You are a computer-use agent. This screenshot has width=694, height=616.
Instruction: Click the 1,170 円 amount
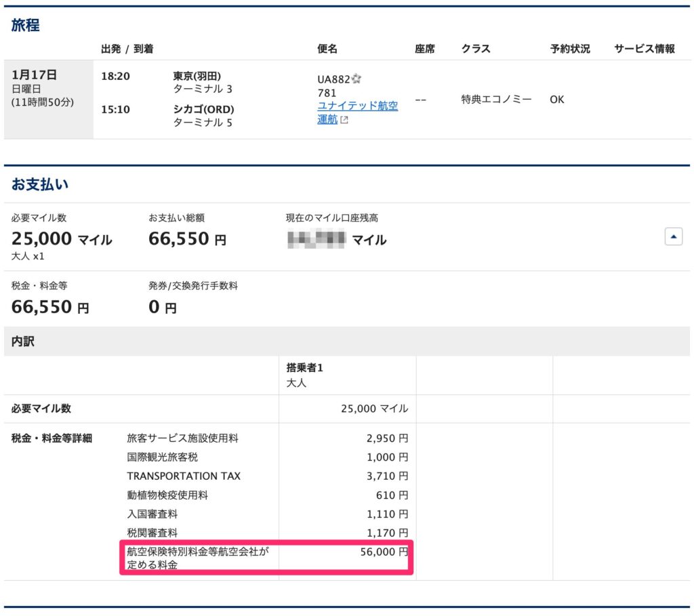coord(387,533)
